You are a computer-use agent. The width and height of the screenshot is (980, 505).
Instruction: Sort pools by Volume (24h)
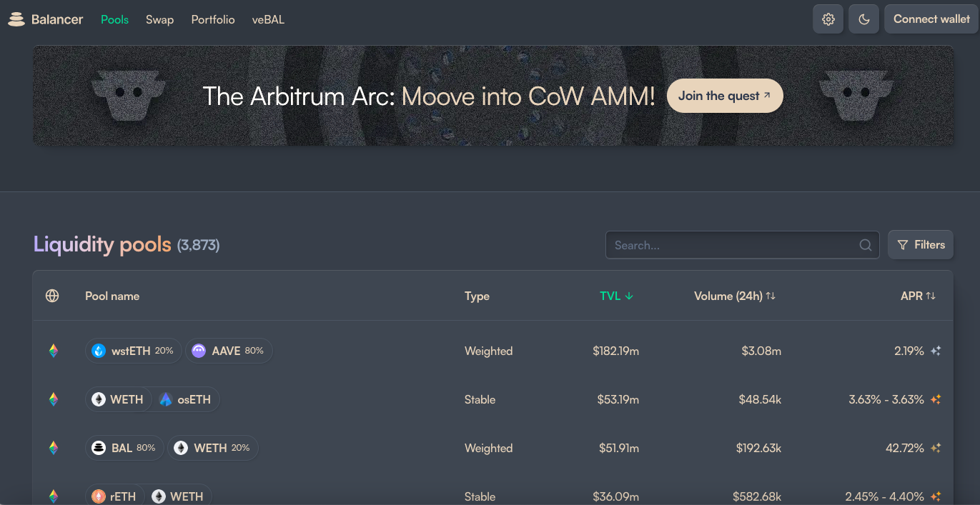pyautogui.click(x=735, y=296)
